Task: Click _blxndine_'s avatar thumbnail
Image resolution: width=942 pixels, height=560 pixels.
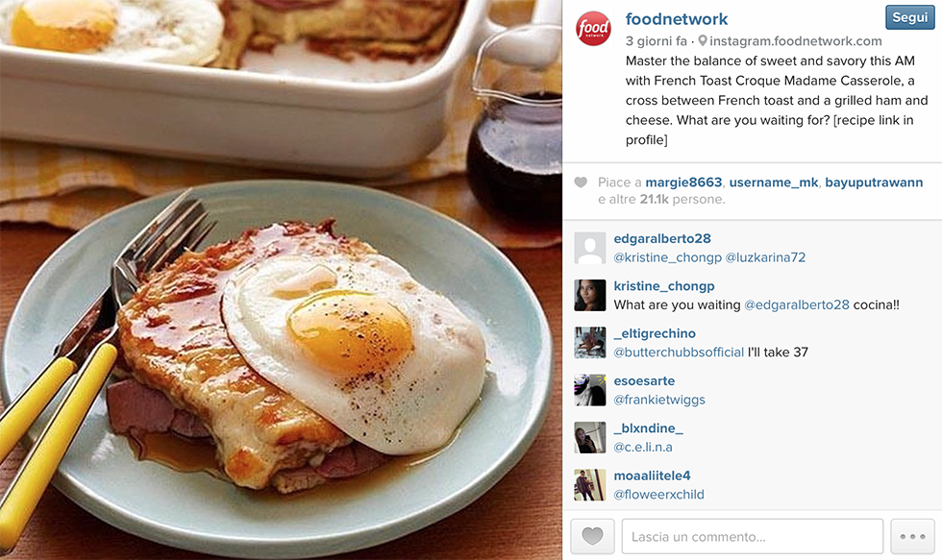Action: tap(590, 438)
